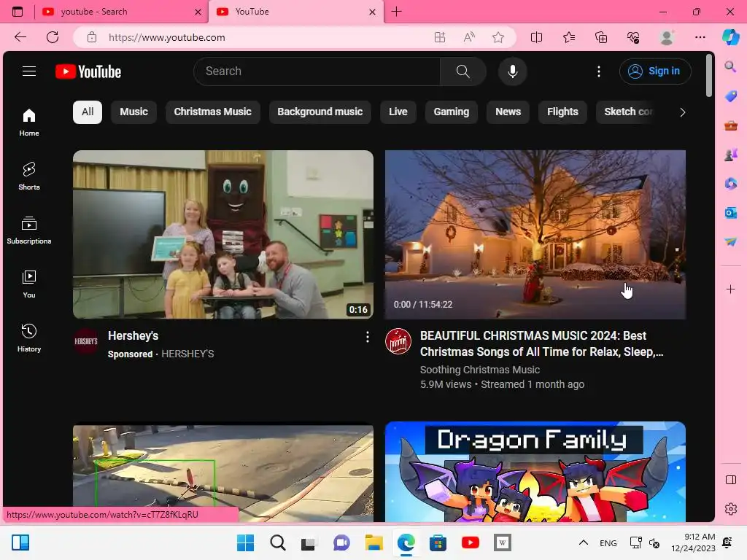The height and width of the screenshot is (560, 747).
Task: Click the Sign in button
Action: [x=655, y=71]
